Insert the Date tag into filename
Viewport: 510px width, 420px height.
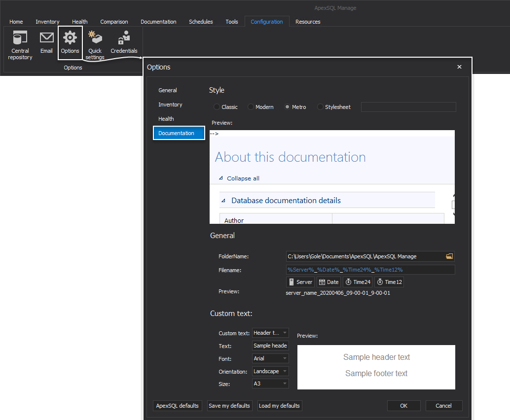click(329, 282)
